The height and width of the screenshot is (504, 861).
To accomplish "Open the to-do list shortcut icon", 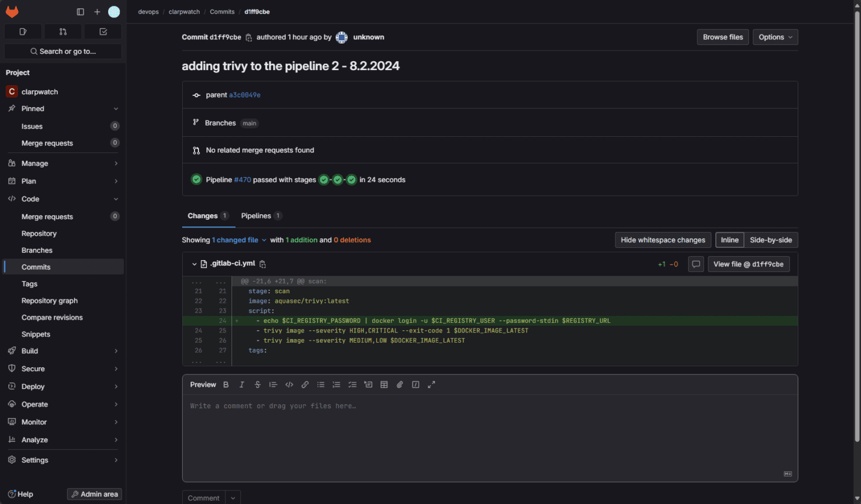I will point(103,32).
